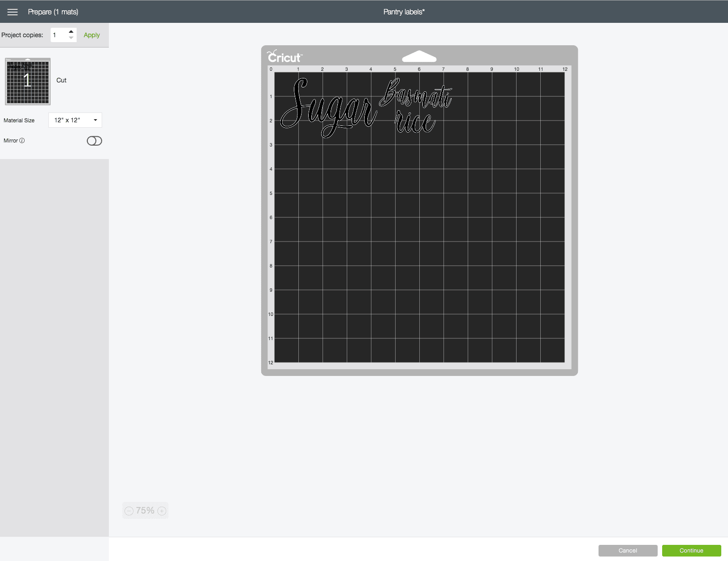Screen dimensions: 728x561
Task: Click the Pantry labels project title
Action: (x=404, y=12)
